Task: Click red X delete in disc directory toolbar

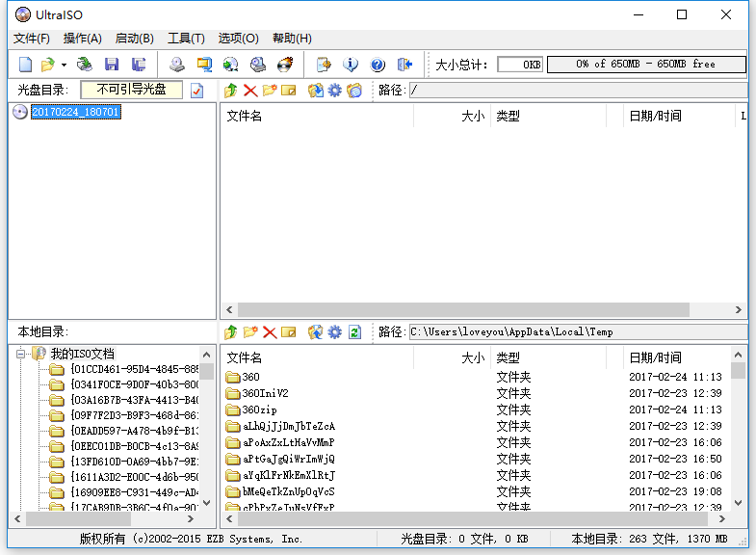Action: pos(250,91)
